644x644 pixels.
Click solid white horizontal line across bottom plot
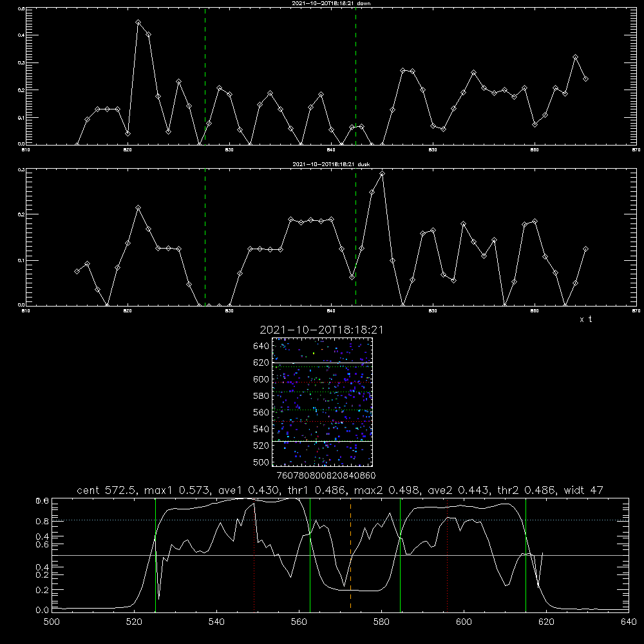tap(341, 555)
